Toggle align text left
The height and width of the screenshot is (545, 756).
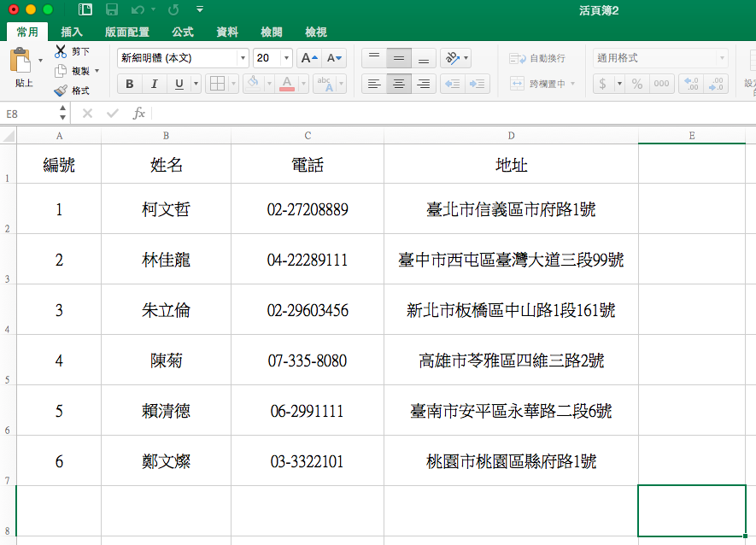tap(374, 84)
